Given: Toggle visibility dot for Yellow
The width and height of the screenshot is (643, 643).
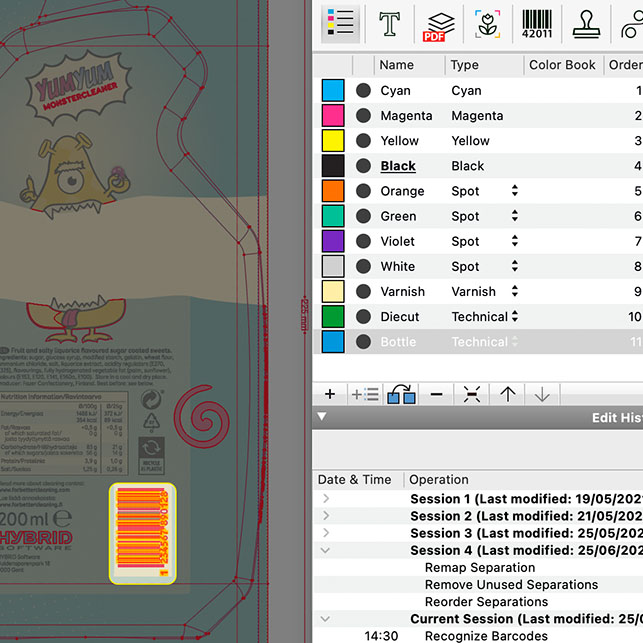Looking at the screenshot, I should [363, 141].
